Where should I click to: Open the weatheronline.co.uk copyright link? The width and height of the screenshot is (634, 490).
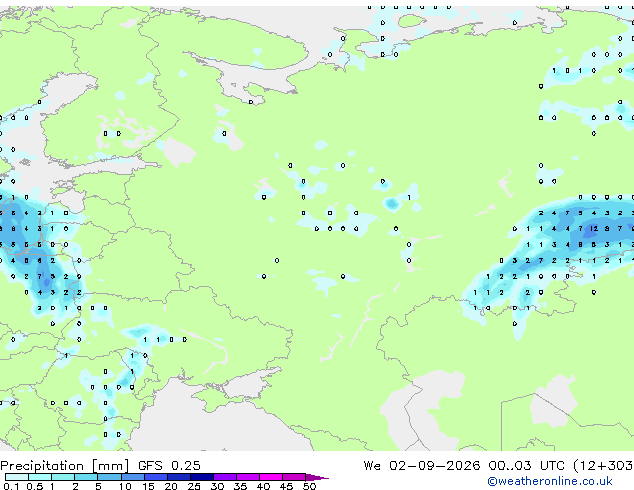click(550, 481)
